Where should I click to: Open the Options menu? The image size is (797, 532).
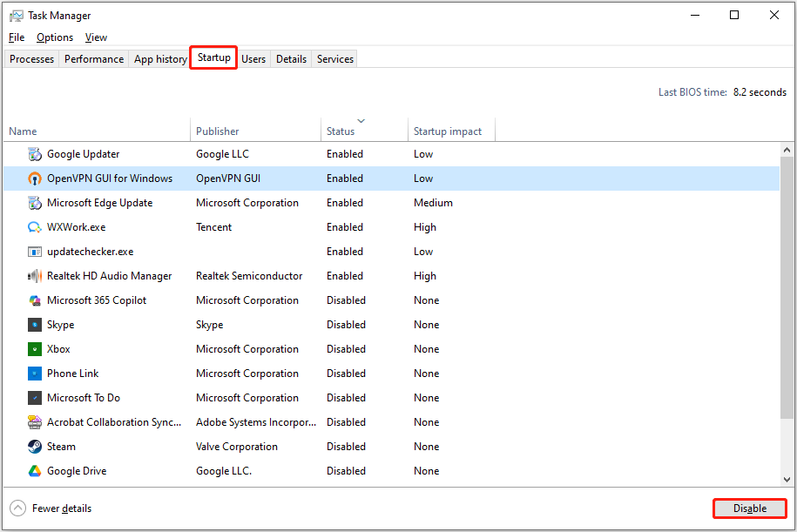tap(55, 37)
